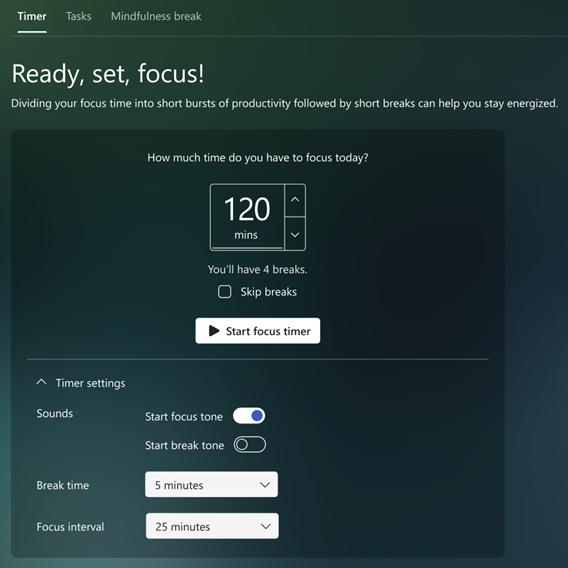Switch to the Tasks tab

(x=79, y=16)
